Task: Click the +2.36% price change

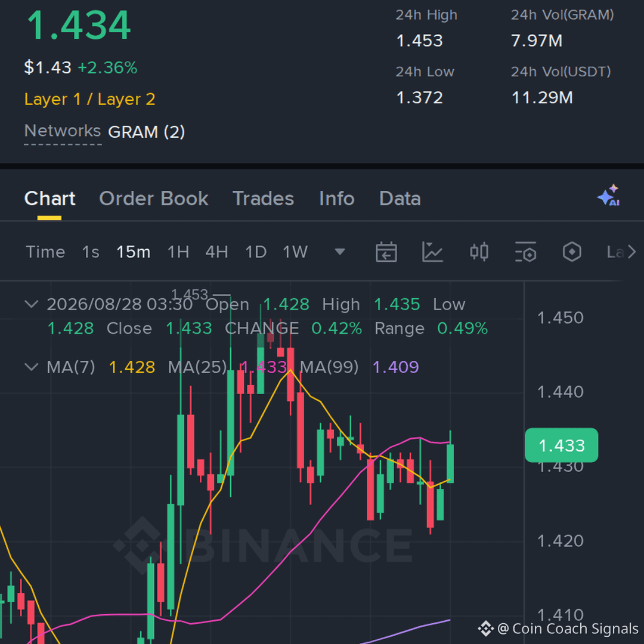Action: (x=107, y=68)
